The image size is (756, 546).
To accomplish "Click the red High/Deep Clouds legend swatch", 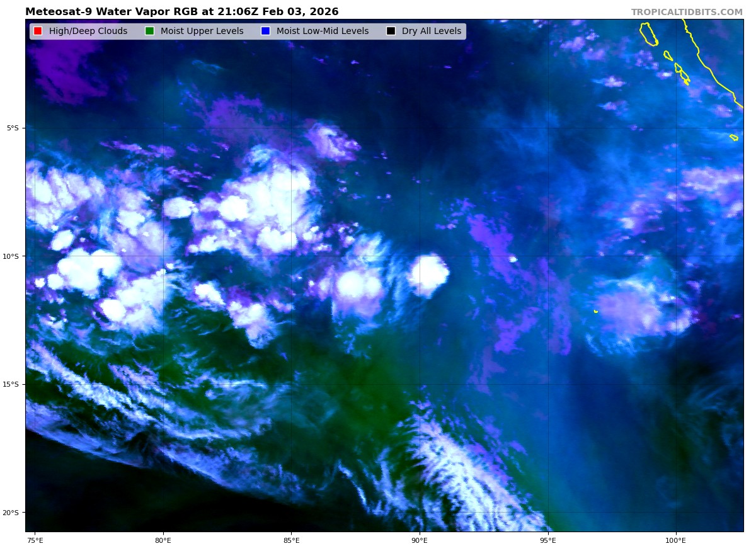I will (x=38, y=31).
